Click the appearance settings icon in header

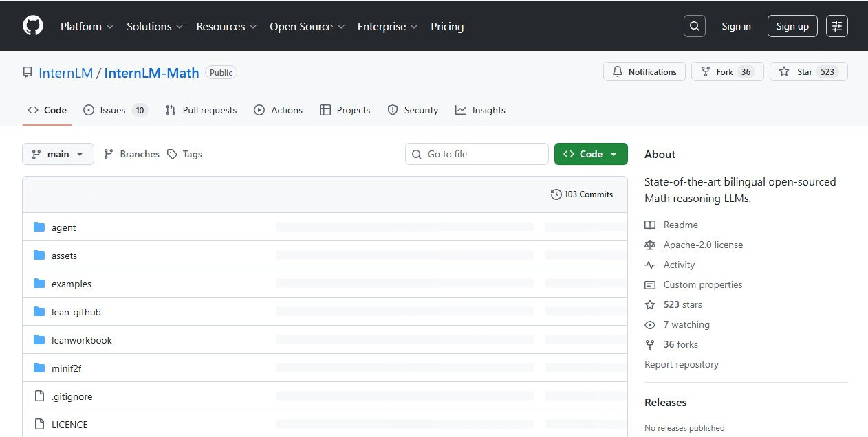point(837,26)
